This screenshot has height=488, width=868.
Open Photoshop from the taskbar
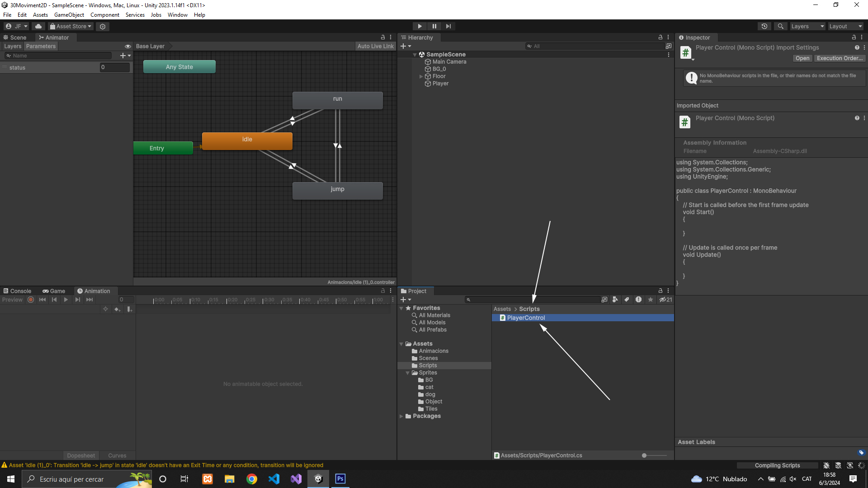pyautogui.click(x=340, y=479)
